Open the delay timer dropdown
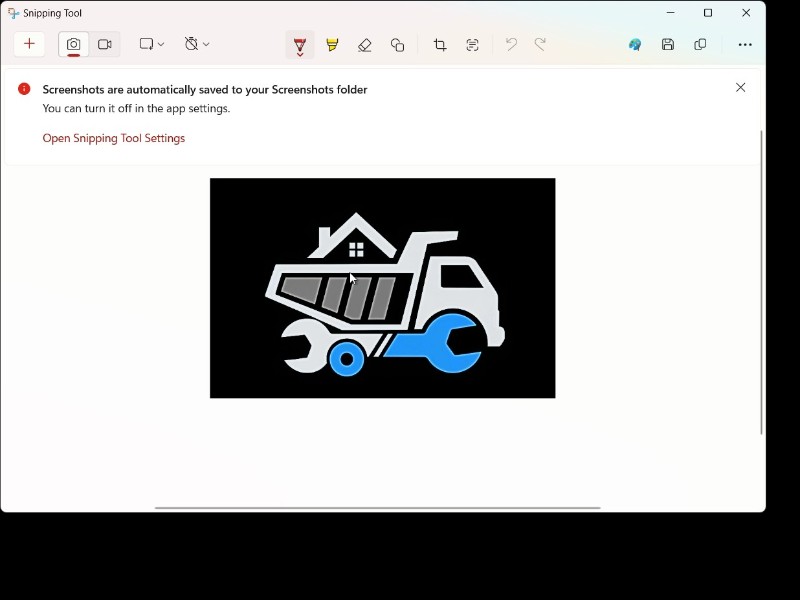Image resolution: width=800 pixels, height=600 pixels. (x=196, y=44)
